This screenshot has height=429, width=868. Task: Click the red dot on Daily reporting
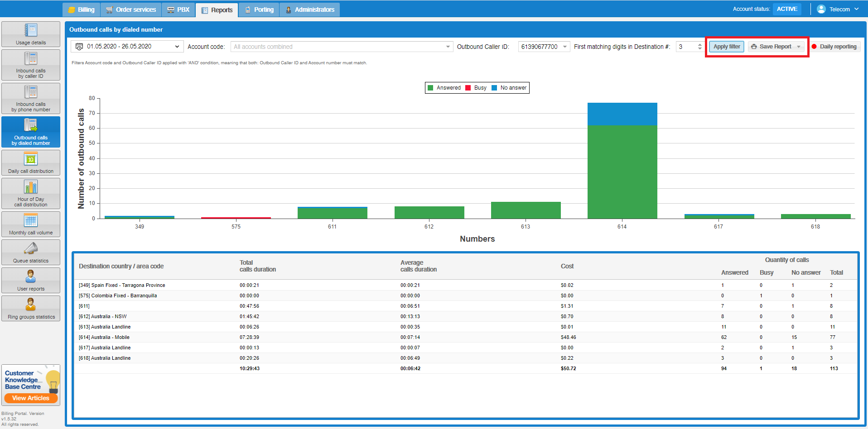pyautogui.click(x=814, y=47)
